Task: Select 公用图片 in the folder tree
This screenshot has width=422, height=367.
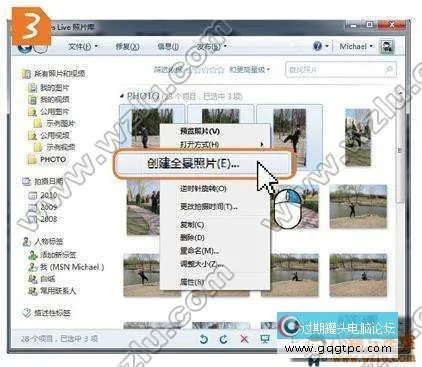Action: 55,111
